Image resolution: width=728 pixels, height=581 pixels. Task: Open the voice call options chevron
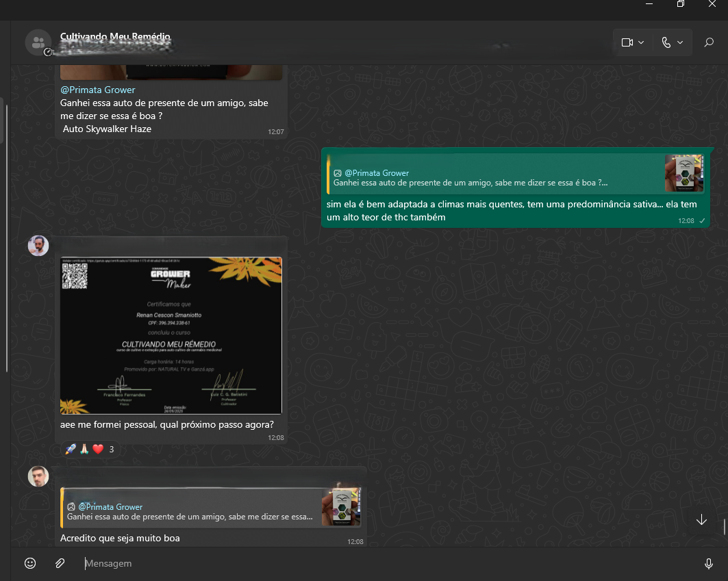(x=681, y=42)
